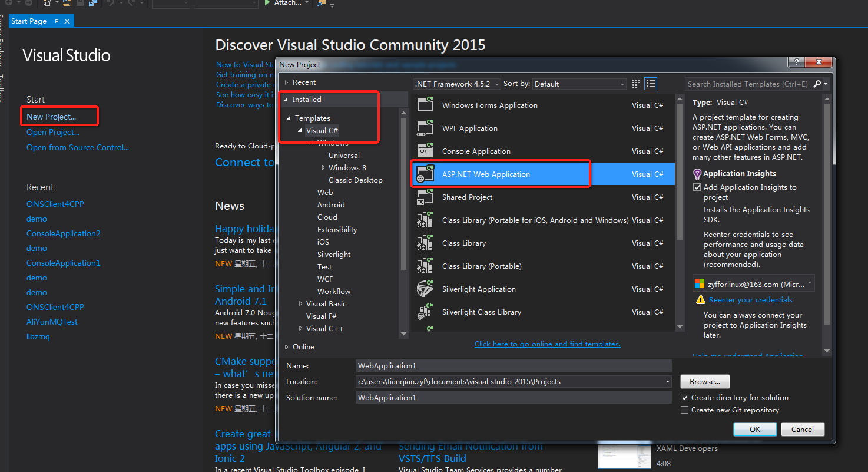Click the help question mark in New Project dialog

pos(796,62)
